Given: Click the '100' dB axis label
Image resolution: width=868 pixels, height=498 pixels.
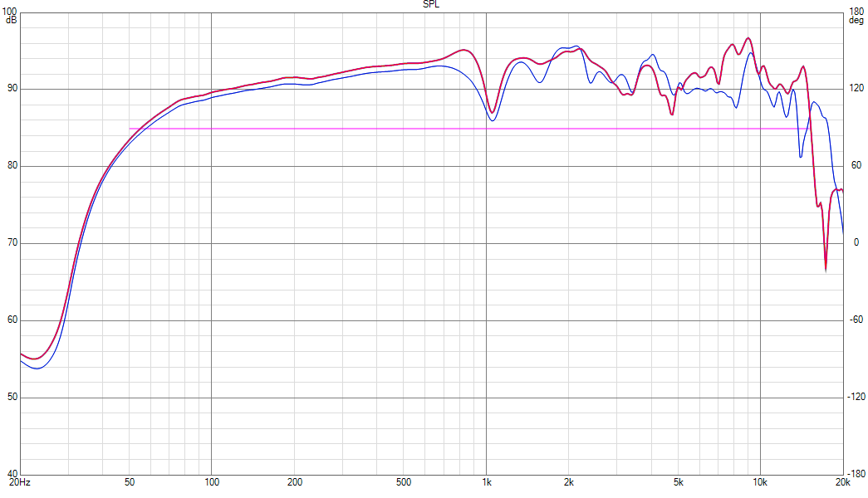Looking at the screenshot, I should point(11,11).
